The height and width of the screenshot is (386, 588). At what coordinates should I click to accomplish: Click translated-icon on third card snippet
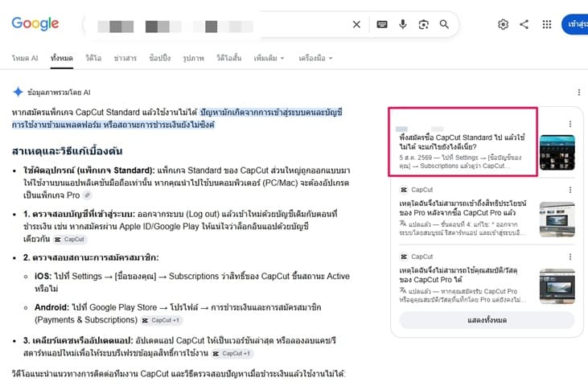tap(403, 291)
